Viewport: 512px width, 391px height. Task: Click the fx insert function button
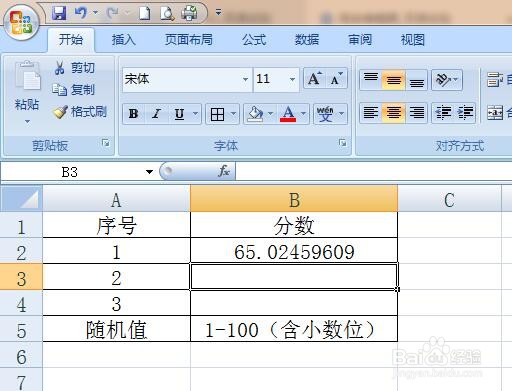coord(224,171)
